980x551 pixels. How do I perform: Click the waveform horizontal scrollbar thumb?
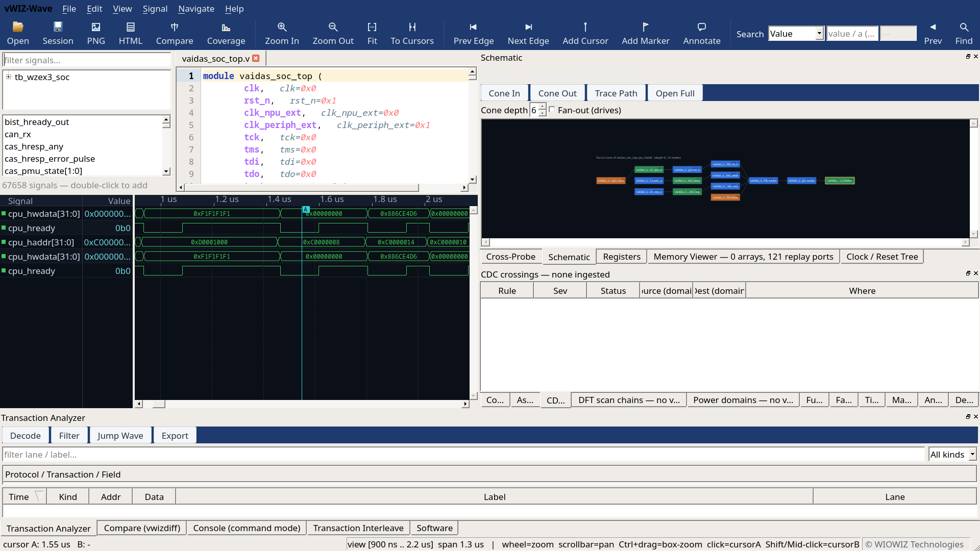(159, 404)
